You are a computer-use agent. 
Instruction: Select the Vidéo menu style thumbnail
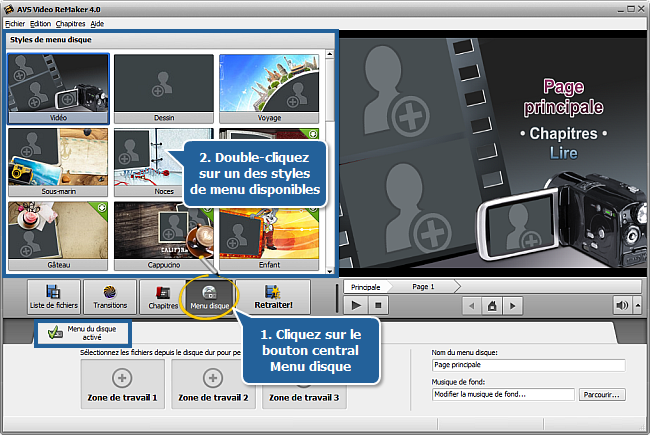tap(58, 88)
